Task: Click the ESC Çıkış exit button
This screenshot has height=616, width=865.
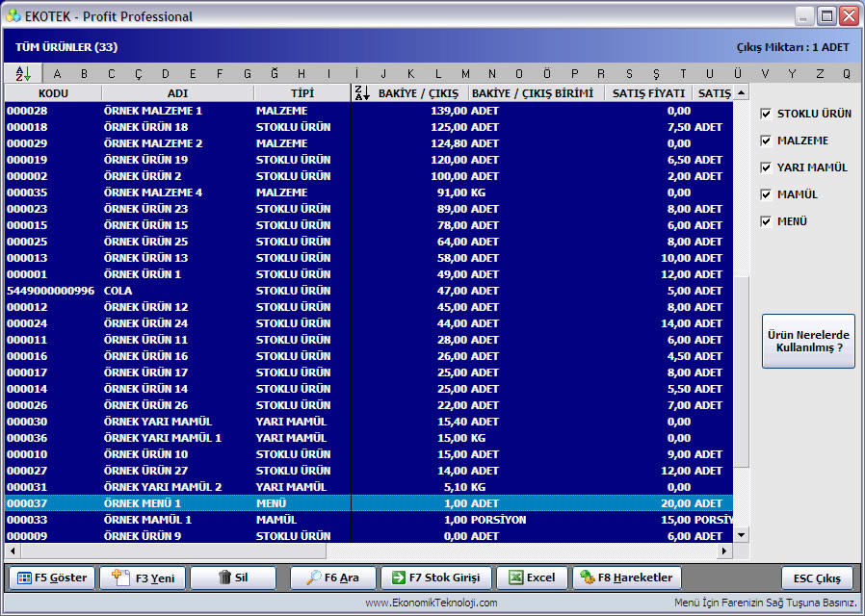Action: (817, 578)
